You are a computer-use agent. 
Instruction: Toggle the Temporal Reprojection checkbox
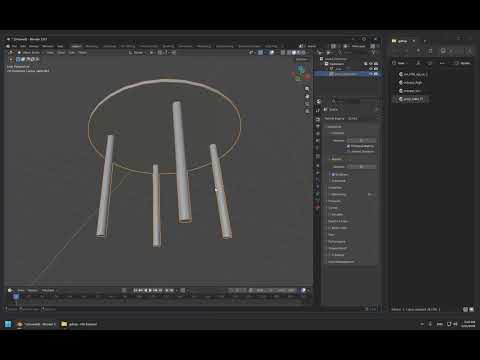tap(349, 146)
